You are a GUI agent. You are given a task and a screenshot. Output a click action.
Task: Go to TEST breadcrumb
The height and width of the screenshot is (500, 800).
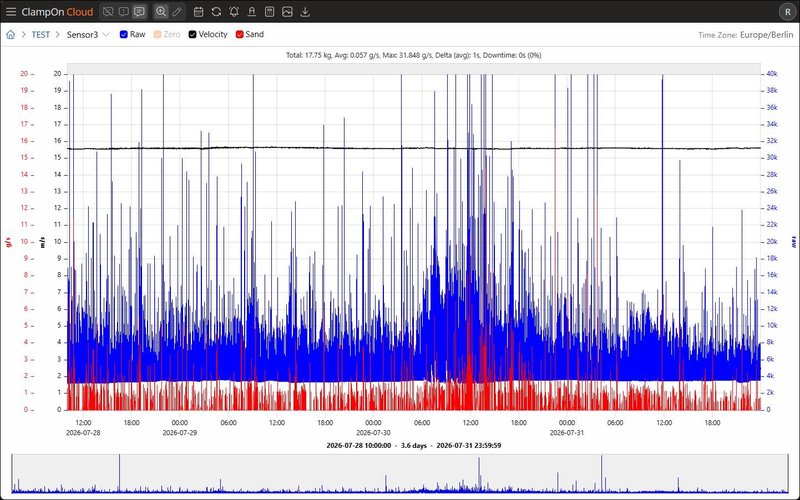(41, 35)
